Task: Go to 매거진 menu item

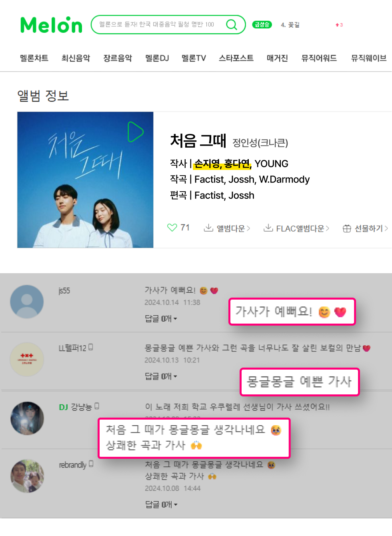Action: [277, 58]
